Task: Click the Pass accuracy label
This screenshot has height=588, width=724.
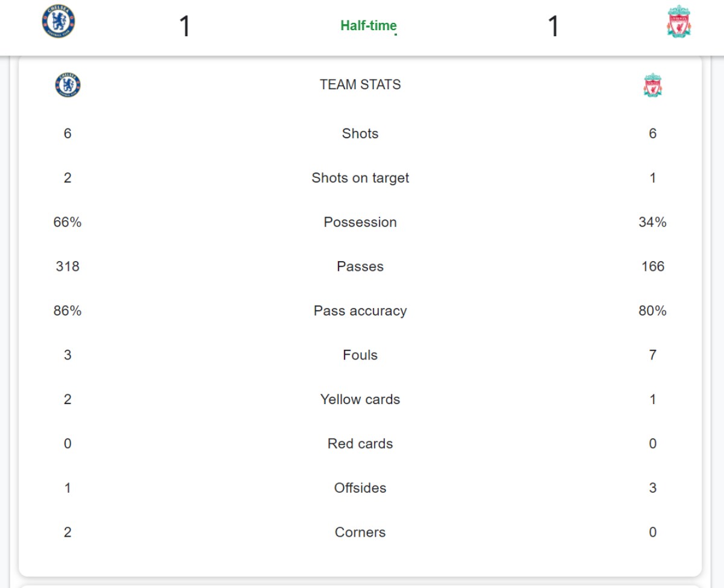Action: coord(360,311)
